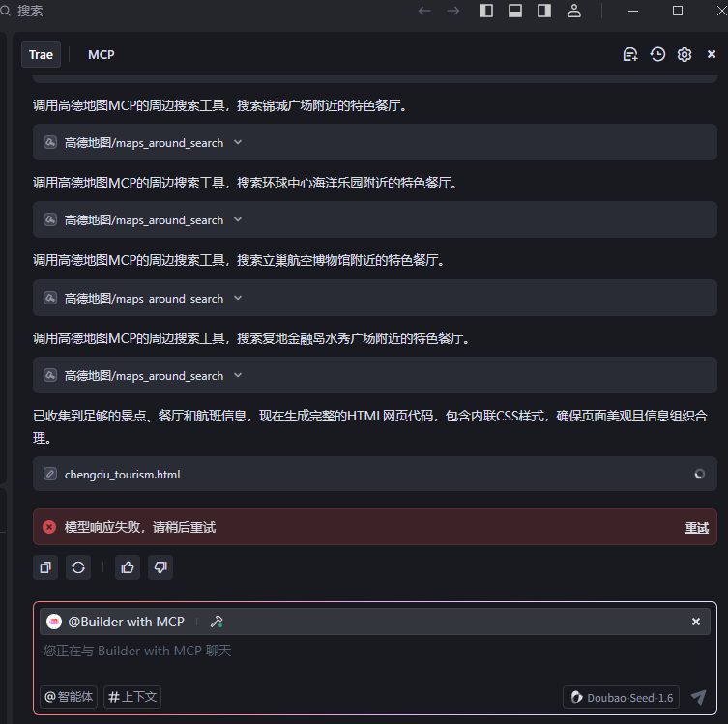Click the text 搜索锦城广场附近的特色餐厅
Viewport: 728px width, 724px height.
[x=318, y=105]
